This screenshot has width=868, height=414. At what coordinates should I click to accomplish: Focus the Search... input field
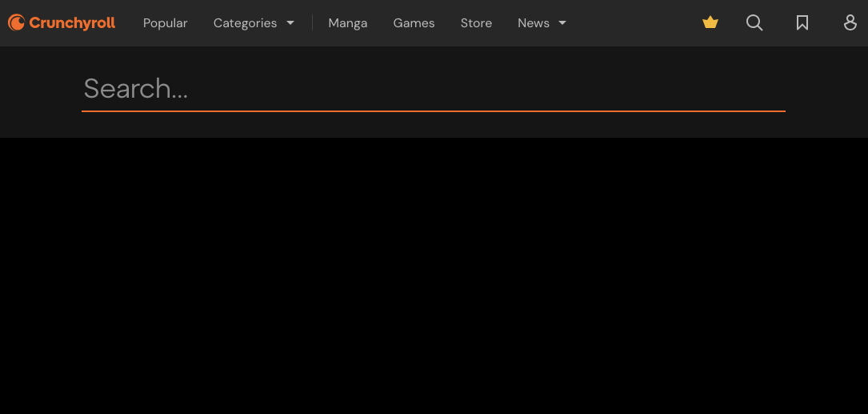point(432,89)
